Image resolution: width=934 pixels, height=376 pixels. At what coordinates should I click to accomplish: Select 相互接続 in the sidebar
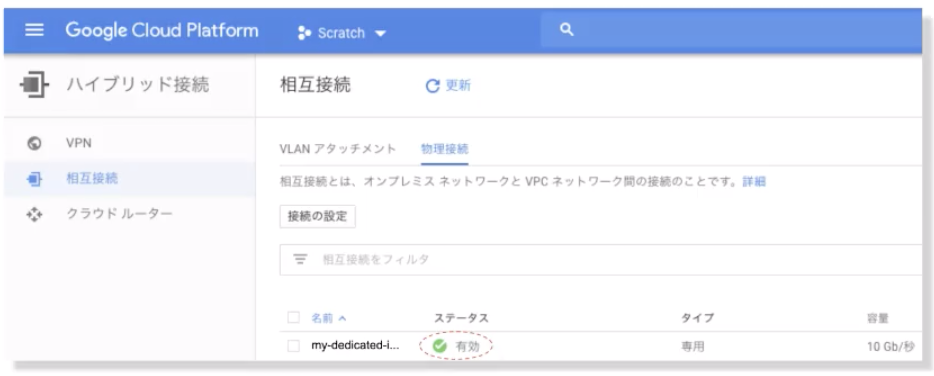coord(92,178)
